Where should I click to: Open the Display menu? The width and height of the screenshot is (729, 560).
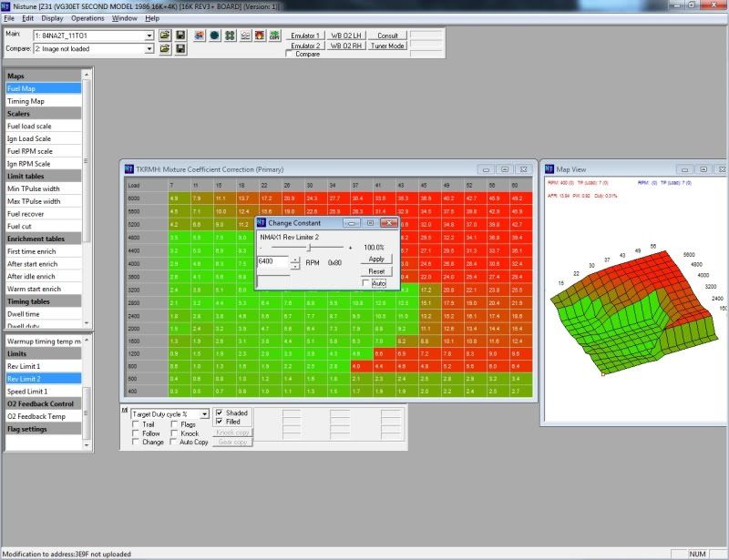pos(52,18)
